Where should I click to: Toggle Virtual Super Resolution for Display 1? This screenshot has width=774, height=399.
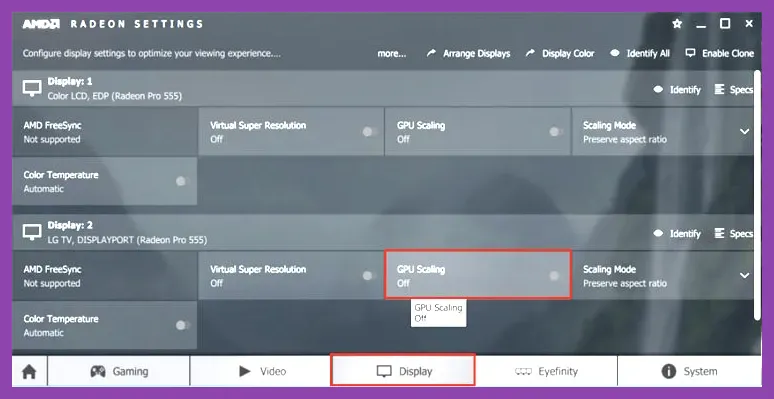point(370,132)
